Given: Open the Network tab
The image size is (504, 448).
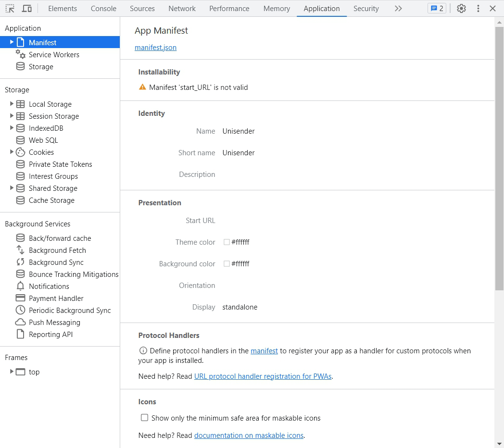Looking at the screenshot, I should coord(182,8).
